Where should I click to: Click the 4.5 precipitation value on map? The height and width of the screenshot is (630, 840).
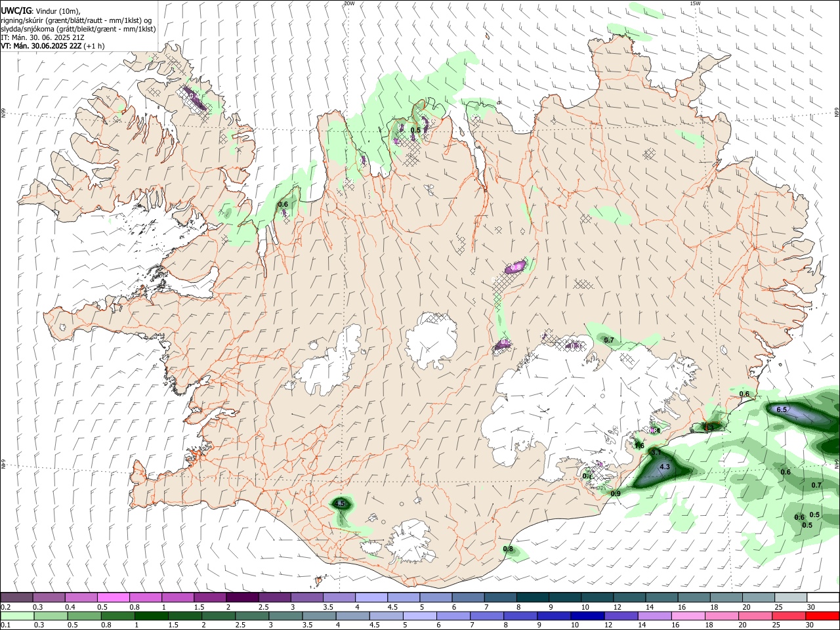click(339, 504)
